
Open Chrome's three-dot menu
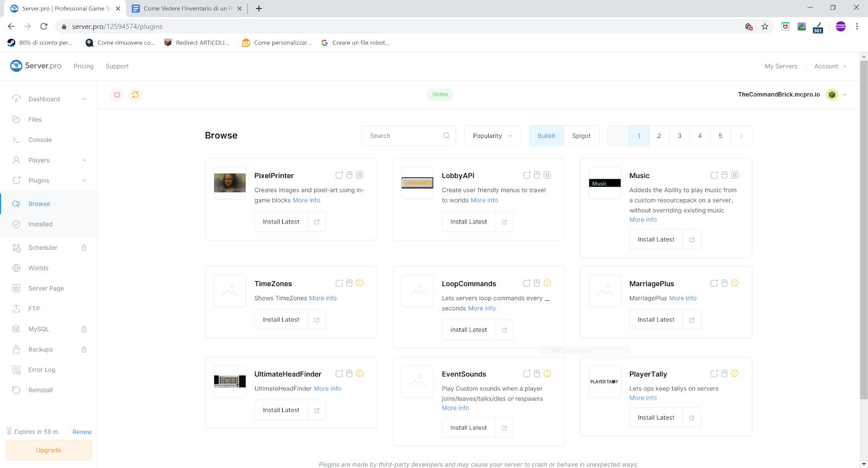click(x=857, y=26)
